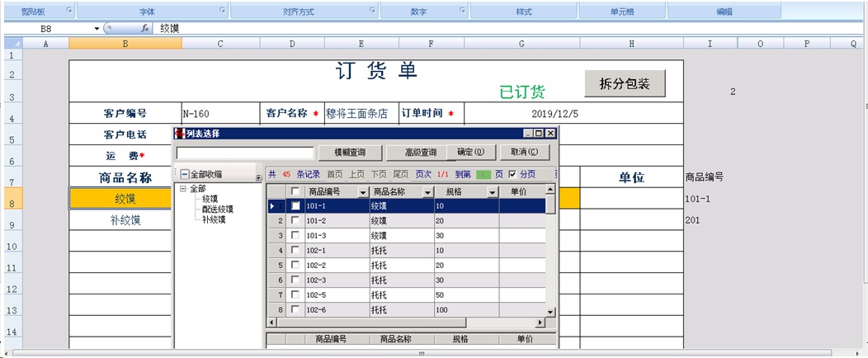The height and width of the screenshot is (358, 868).
Task: Select 配送绞馍 in the category tree
Action: click(217, 210)
